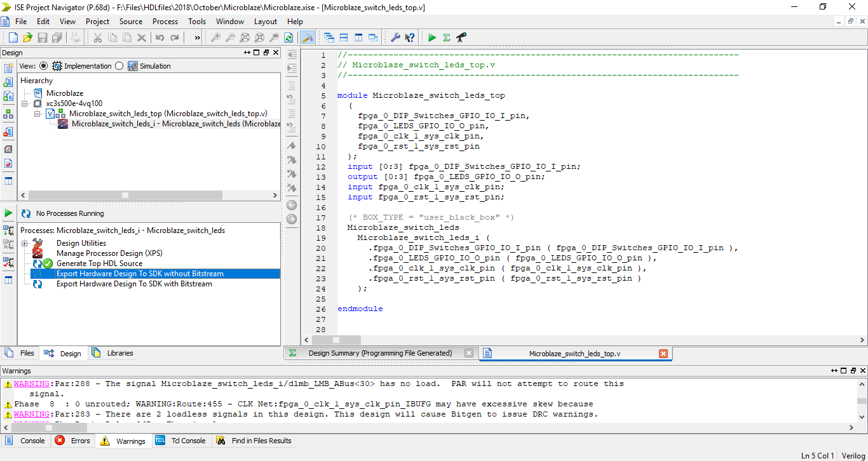Close the Microblaze_switch_leds_top.v editor tab

point(663,354)
